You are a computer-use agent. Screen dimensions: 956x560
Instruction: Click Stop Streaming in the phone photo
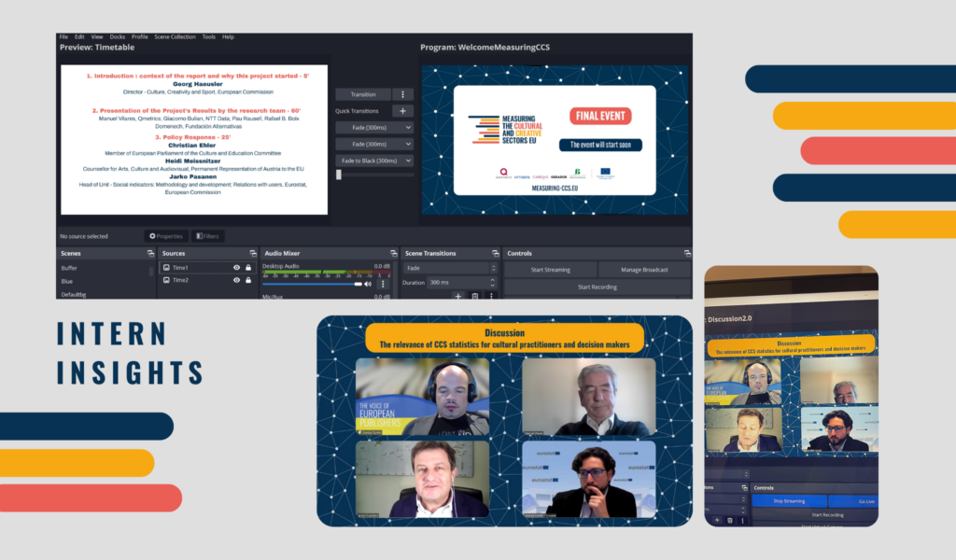point(790,501)
